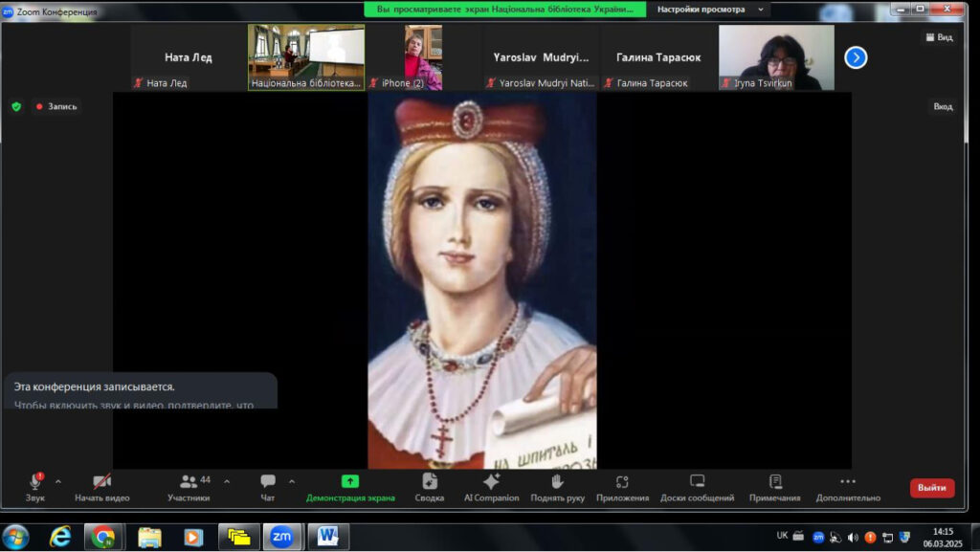The width and height of the screenshot is (980, 552).
Task: Select Національна бібліотека video thumbnail
Action: pos(306,57)
